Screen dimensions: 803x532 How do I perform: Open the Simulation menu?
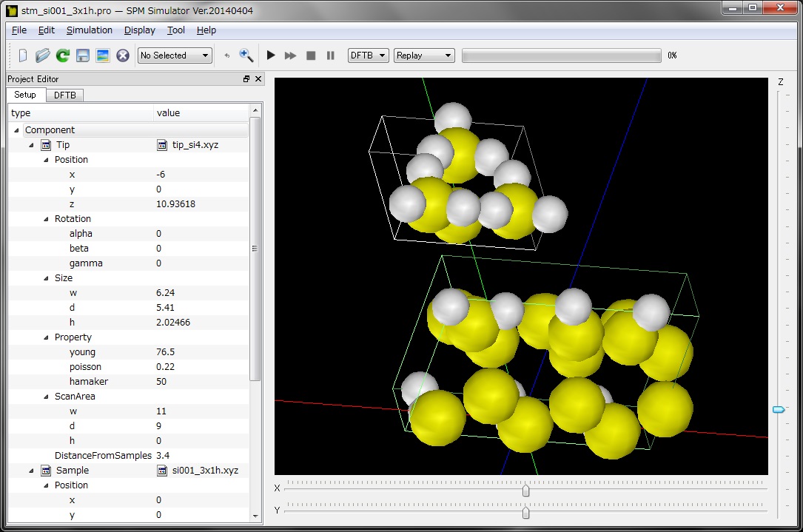(90, 30)
